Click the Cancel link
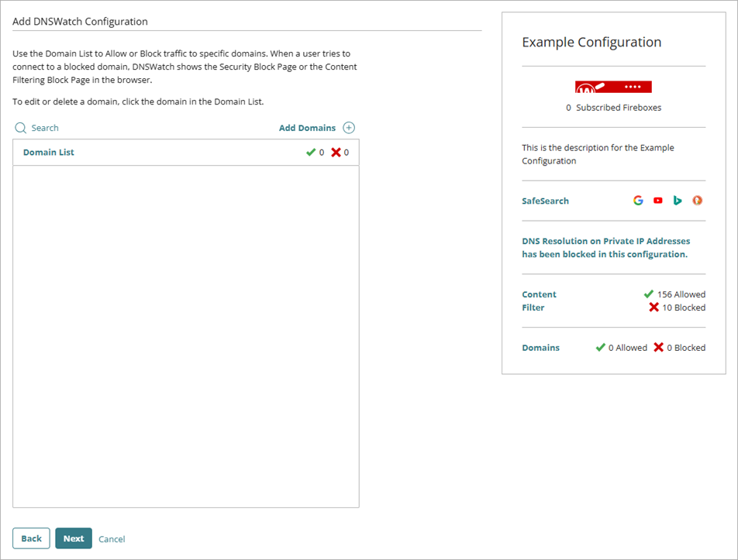 112,538
